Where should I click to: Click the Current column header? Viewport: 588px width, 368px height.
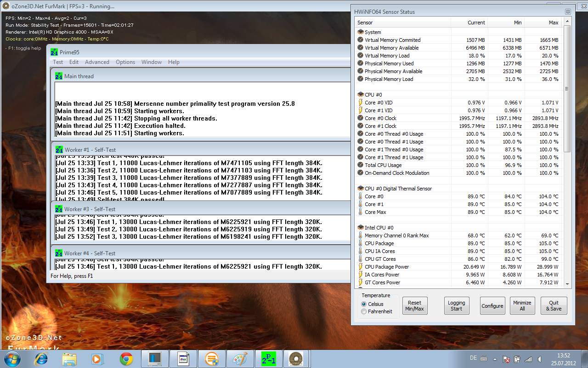pos(469,23)
